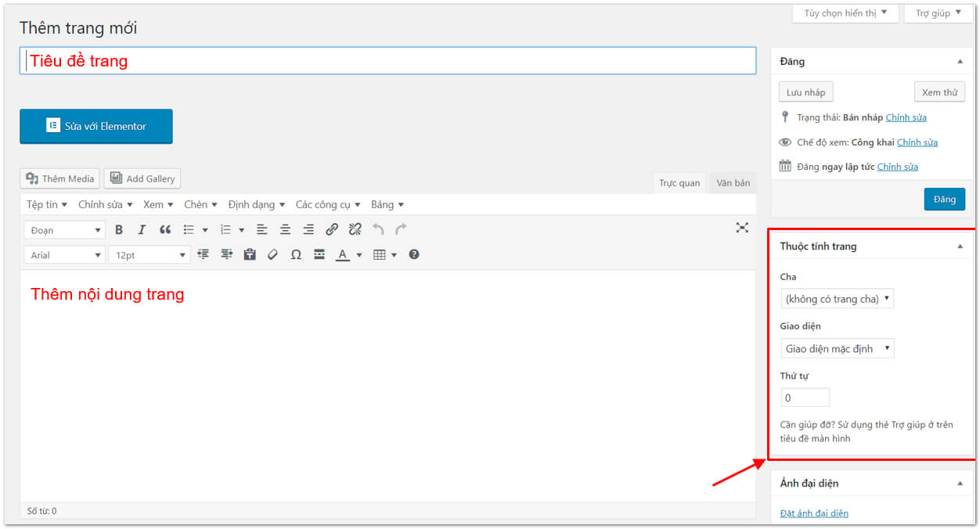Screen dimensions: 980x529
Task: Insert a special character with Omega icon
Action: 296,254
